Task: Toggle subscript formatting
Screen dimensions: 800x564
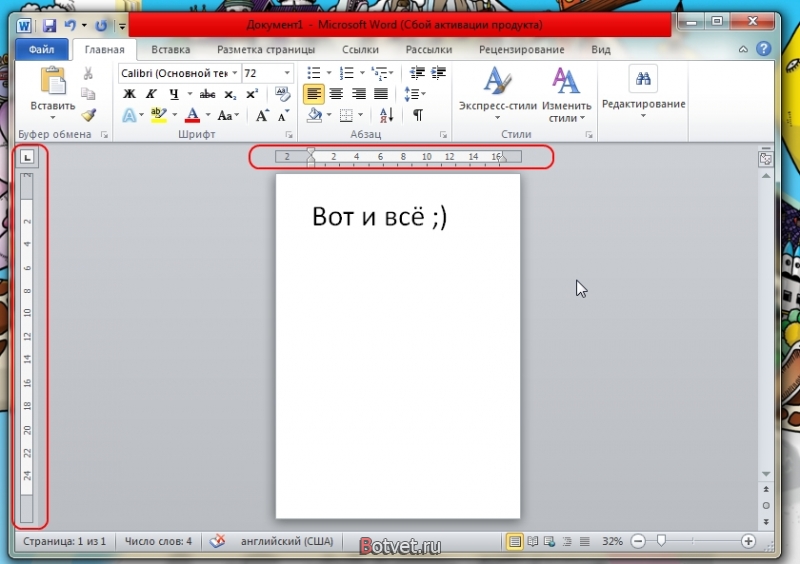Action: coord(230,94)
